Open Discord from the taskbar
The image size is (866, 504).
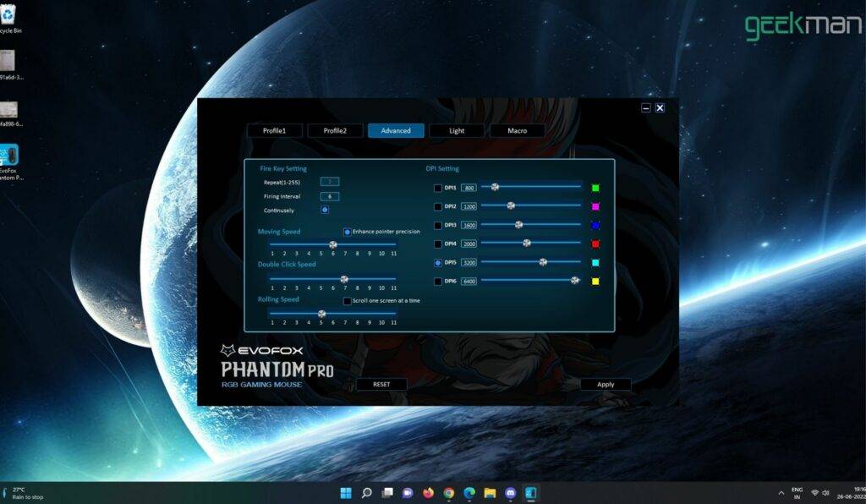(x=510, y=493)
